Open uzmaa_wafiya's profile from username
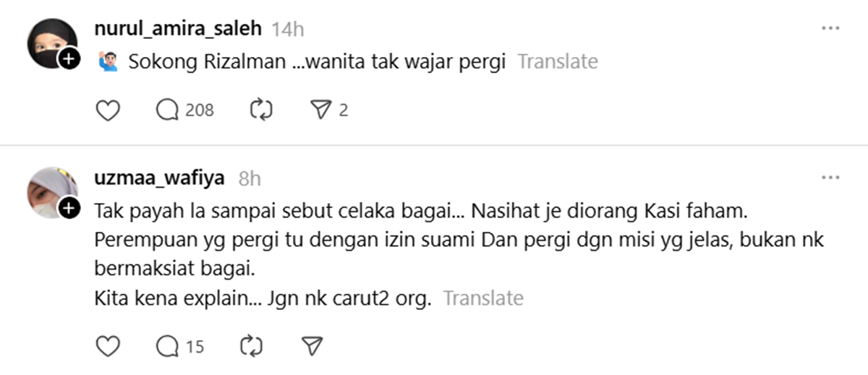This screenshot has width=868, height=375. click(160, 178)
